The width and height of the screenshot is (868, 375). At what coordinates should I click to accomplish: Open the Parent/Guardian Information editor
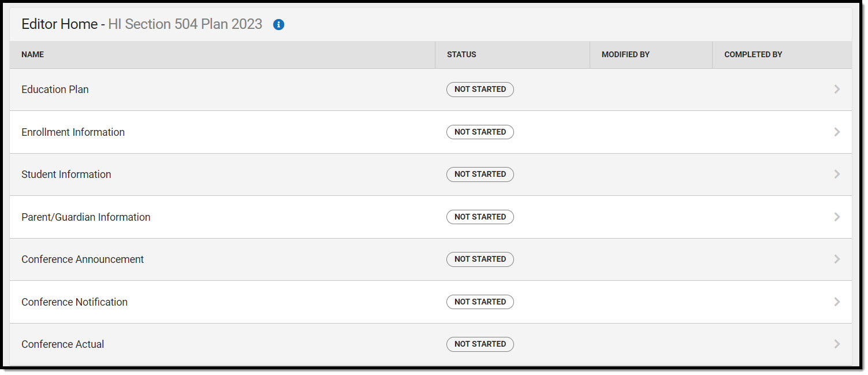point(85,217)
